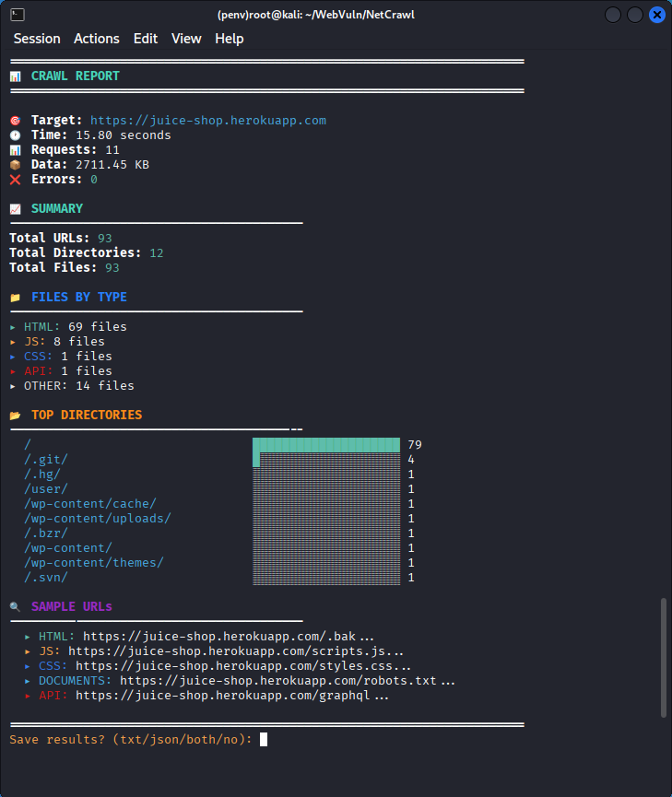Click the terminal icon in title bar
Screen dimensions: 672x797
pos(18,14)
